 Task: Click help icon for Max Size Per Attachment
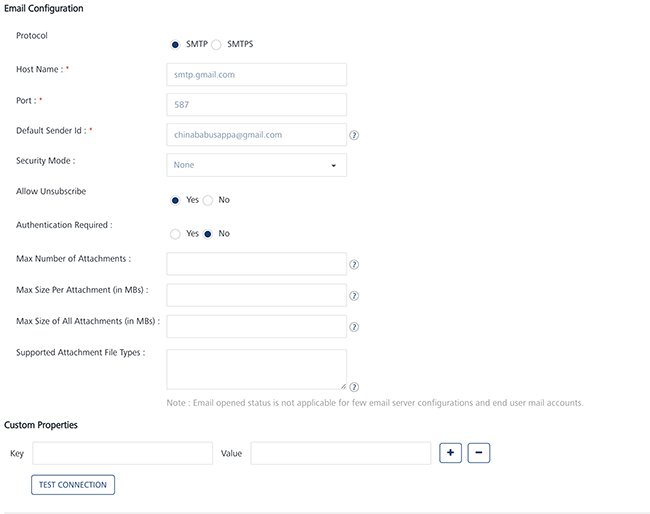[x=354, y=296]
